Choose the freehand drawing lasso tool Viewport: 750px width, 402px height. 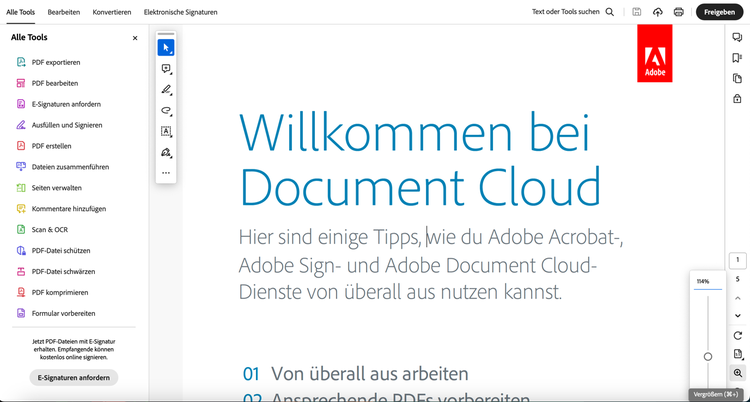(x=166, y=111)
